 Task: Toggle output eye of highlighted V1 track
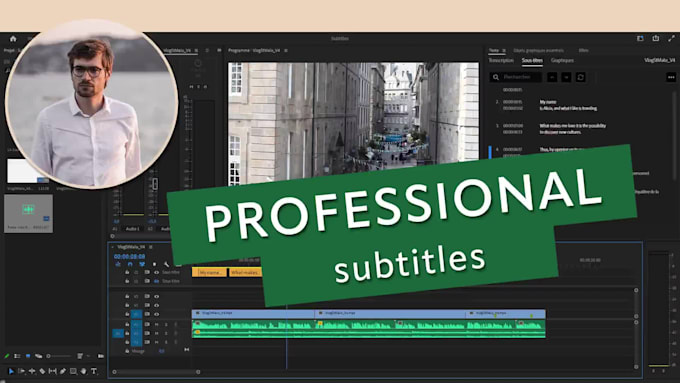pyautogui.click(x=157, y=314)
